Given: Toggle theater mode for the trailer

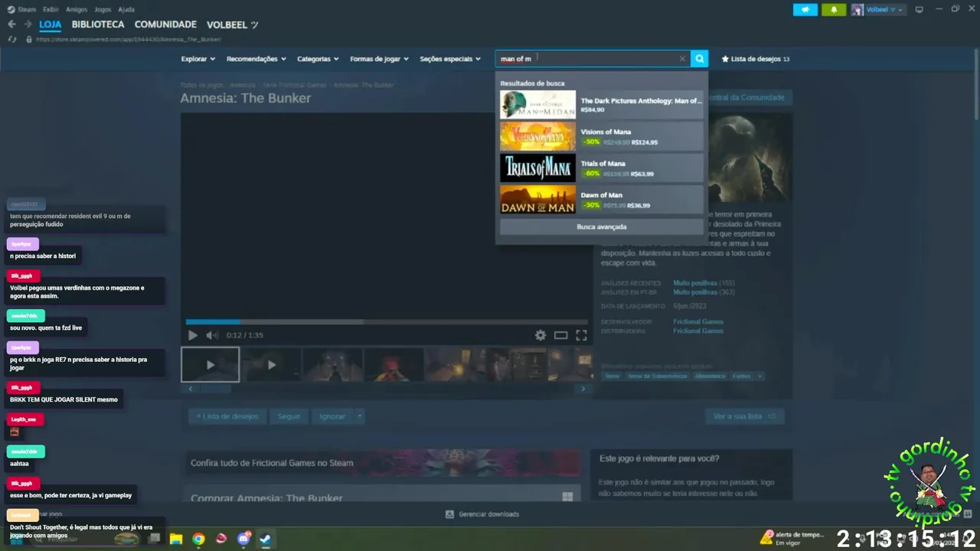Looking at the screenshot, I should [560, 335].
